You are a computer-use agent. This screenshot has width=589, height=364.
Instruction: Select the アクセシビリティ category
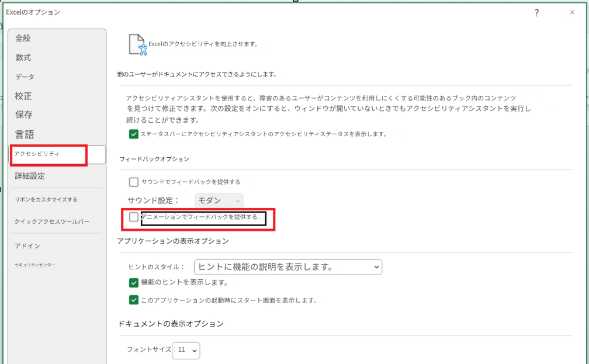click(57, 154)
